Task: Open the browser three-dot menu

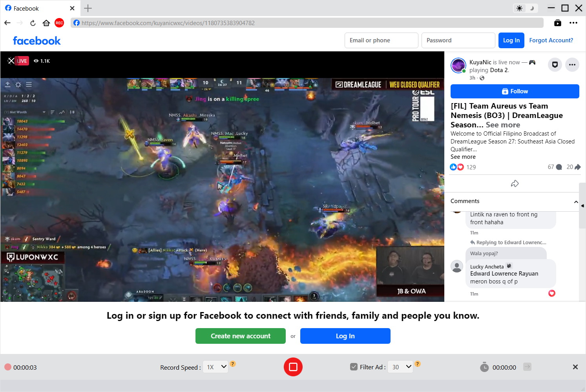Action: (x=573, y=23)
